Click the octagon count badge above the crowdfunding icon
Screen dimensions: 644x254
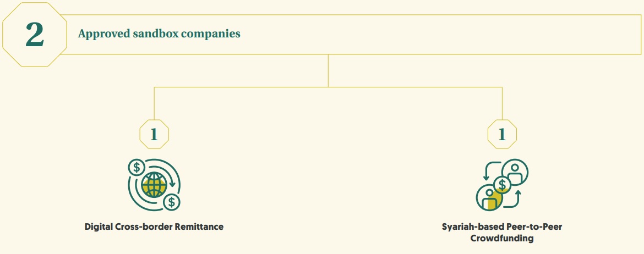(x=502, y=134)
